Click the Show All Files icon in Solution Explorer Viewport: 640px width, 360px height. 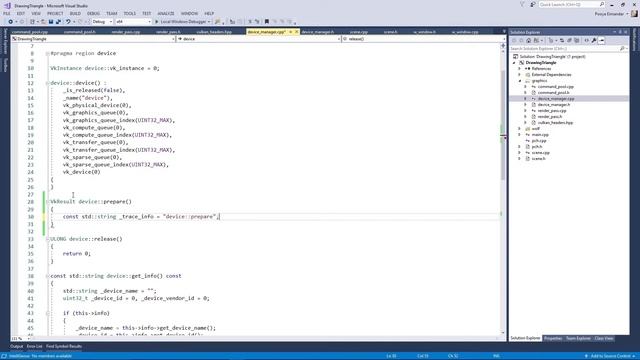point(577,40)
